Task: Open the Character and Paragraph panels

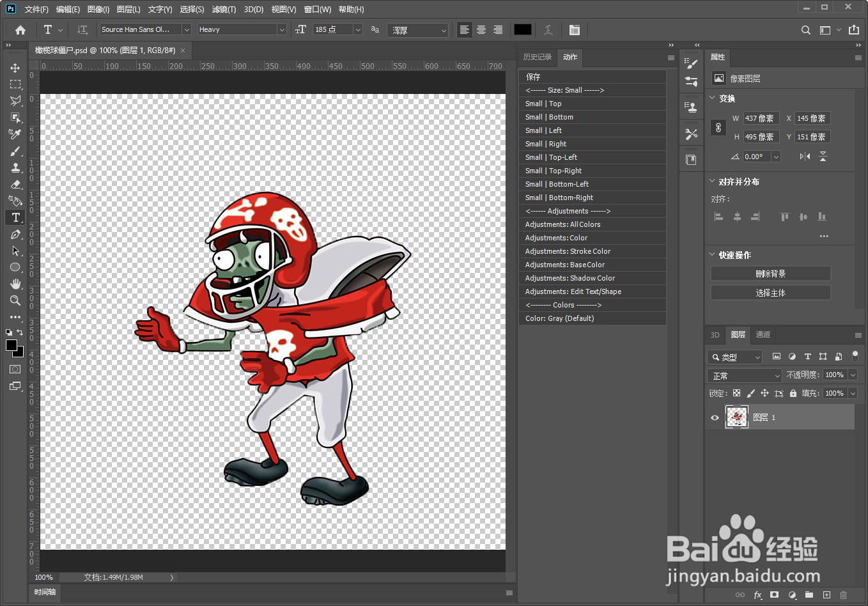Action: (575, 30)
